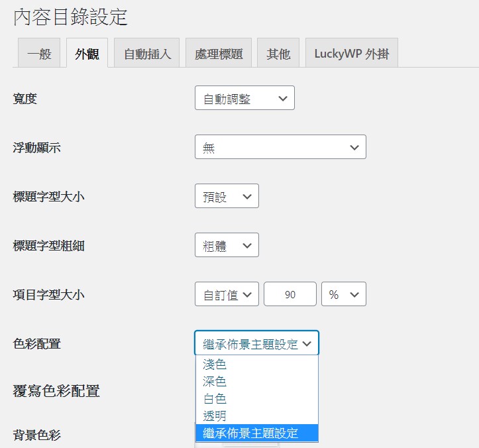The height and width of the screenshot is (448, 479).
Task: Click the 項目字型大小 label
Action: [48, 295]
